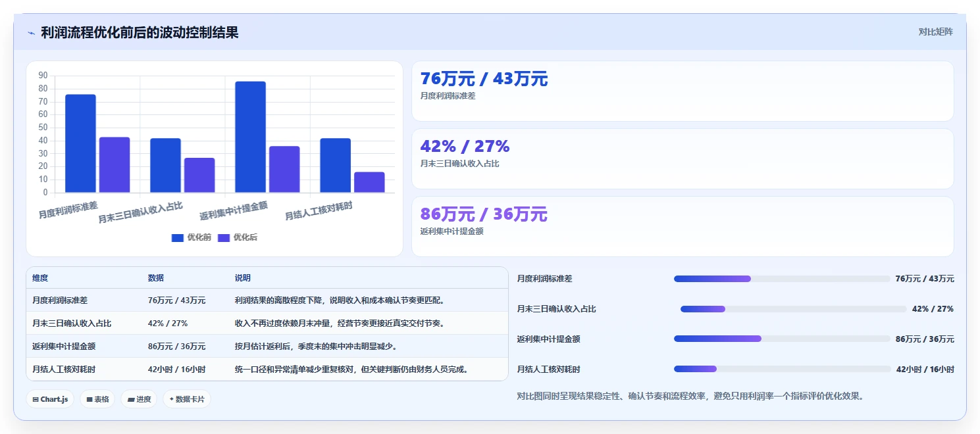Image resolution: width=980 pixels, height=434 pixels.
Task: Toggle the 优化后 legend swatch
Action: click(x=224, y=237)
